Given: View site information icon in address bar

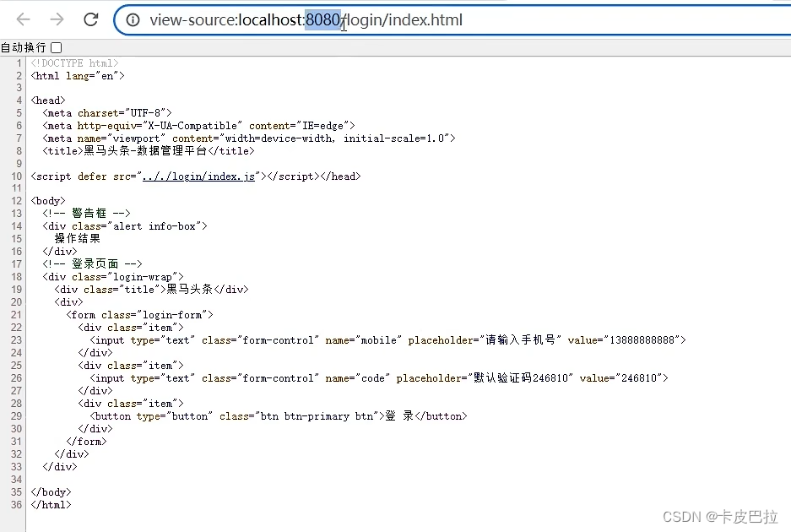Looking at the screenshot, I should point(133,19).
